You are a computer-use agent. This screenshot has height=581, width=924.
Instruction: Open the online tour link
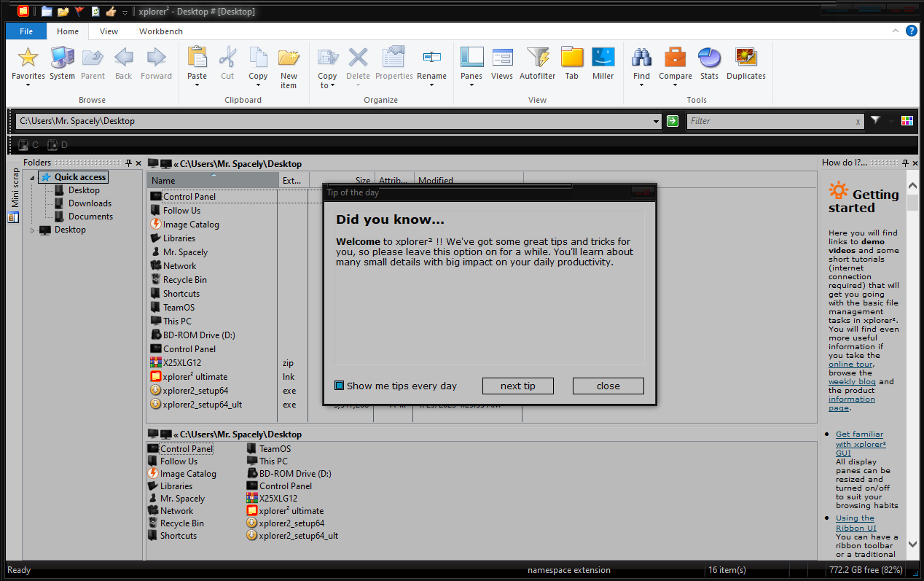click(850, 364)
